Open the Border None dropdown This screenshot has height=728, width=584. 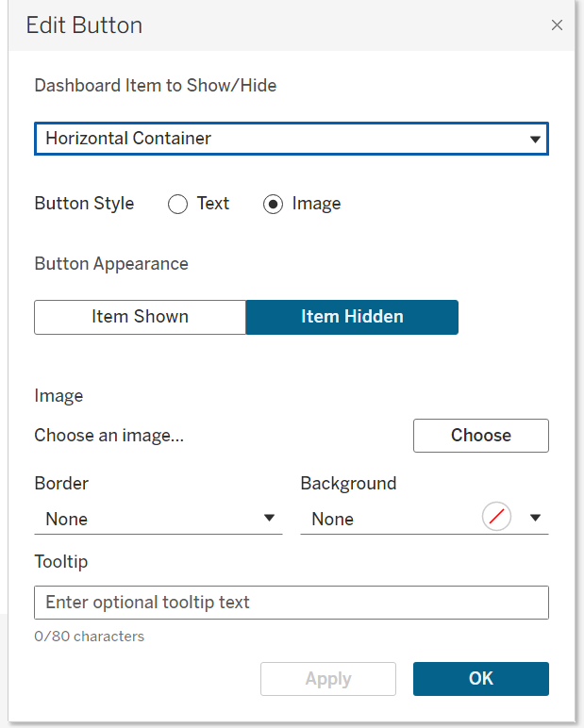point(159,519)
